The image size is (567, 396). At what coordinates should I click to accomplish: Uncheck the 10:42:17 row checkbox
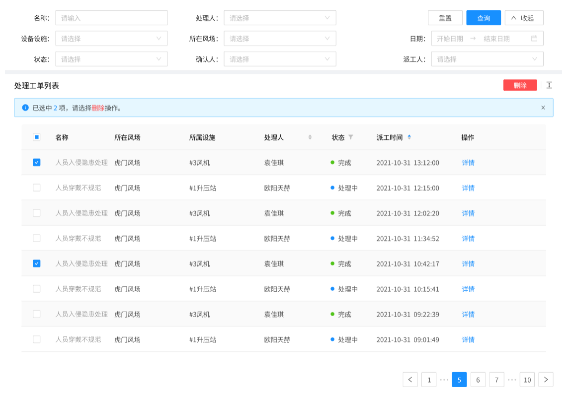pyautogui.click(x=37, y=264)
